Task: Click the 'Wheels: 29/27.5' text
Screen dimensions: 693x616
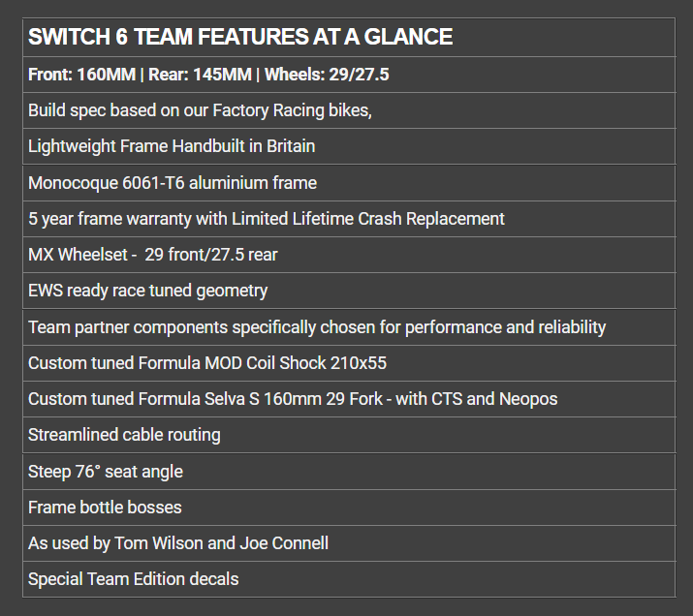Action: point(327,75)
